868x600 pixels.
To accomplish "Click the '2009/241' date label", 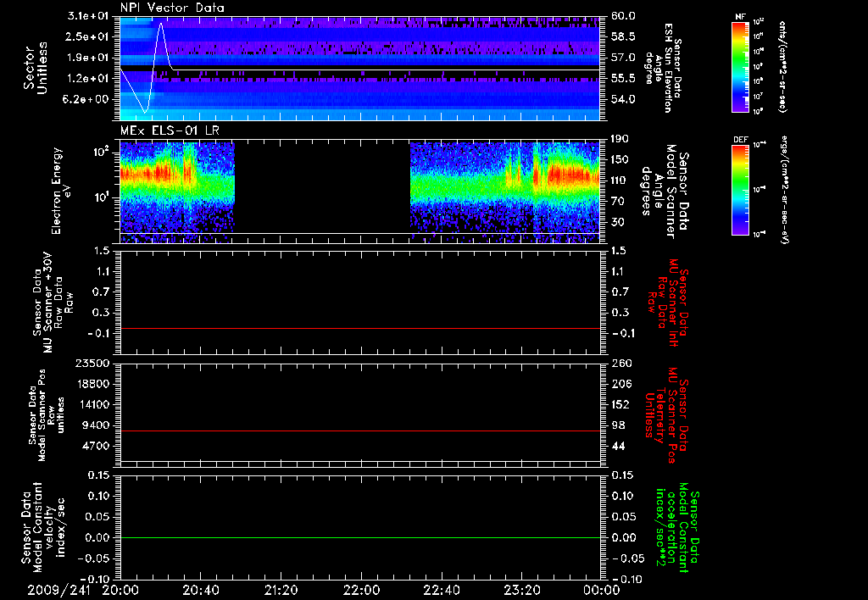I will (x=58, y=590).
